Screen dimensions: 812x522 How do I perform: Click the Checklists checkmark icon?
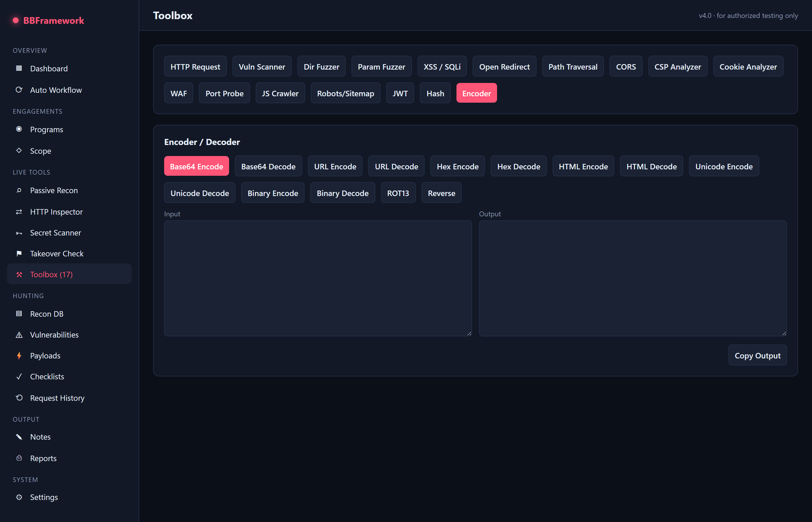[19, 377]
